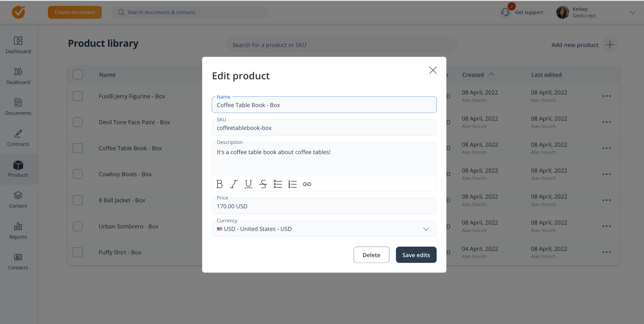This screenshot has height=324, width=644.
Task: Go to Reports in the sidebar
Action: tap(18, 230)
